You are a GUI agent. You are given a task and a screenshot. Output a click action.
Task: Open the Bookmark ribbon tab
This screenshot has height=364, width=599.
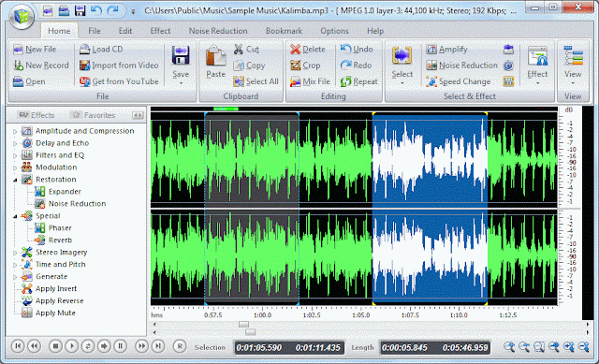284,31
